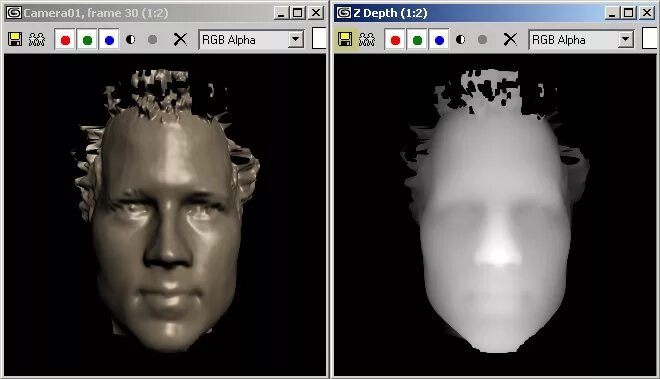Screen dimensions: 660x379
Task: Clone the Z Depth frame window
Action: point(367,40)
